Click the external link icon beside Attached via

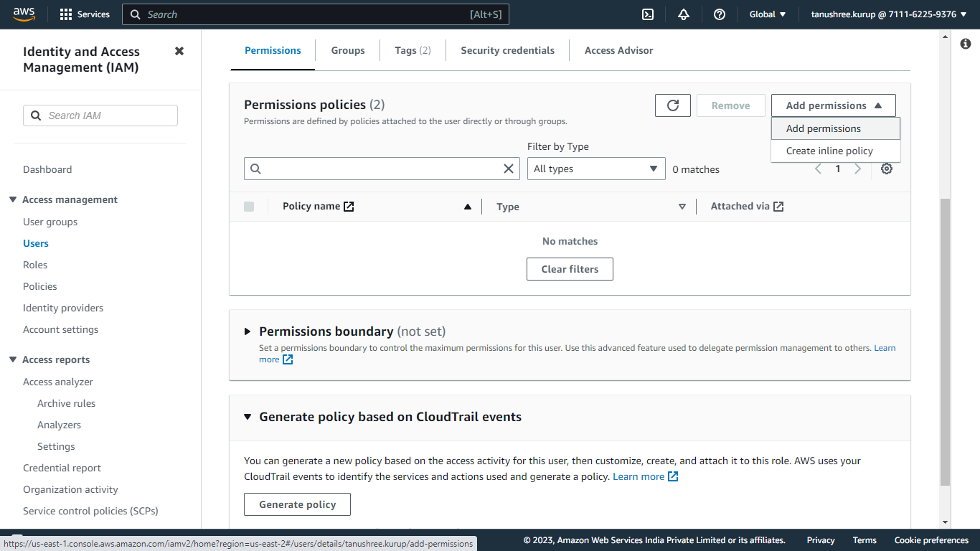tap(778, 207)
